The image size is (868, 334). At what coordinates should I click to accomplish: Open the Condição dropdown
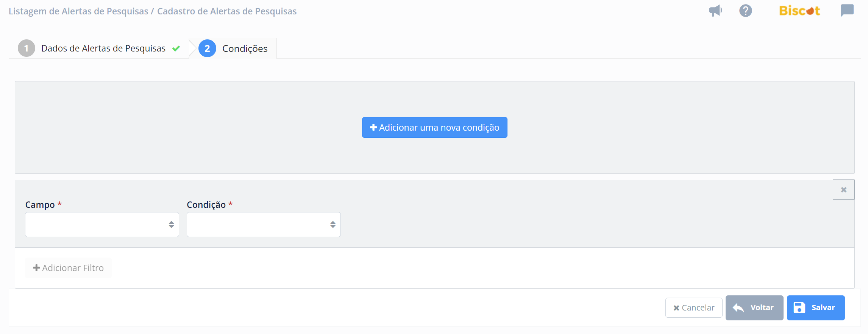pyautogui.click(x=264, y=225)
